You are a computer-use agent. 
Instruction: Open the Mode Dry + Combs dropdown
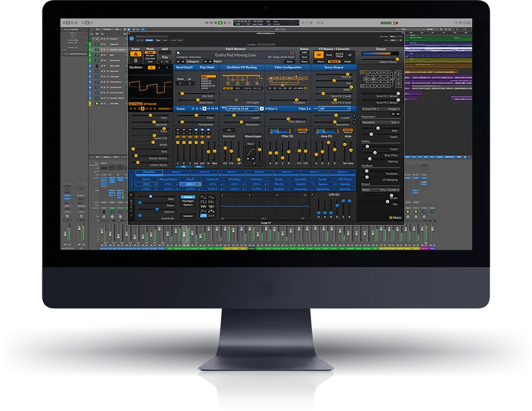click(x=381, y=189)
